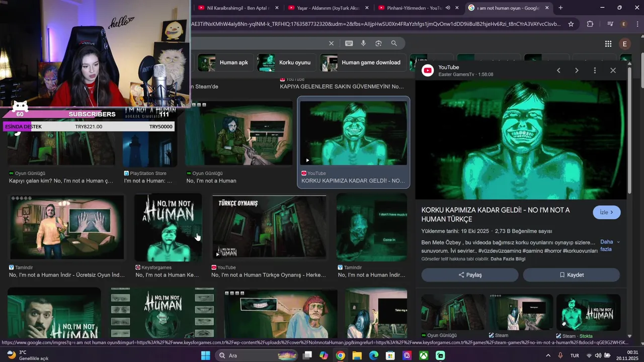644x362 pixels.
Task: Open preview panel three-dot options
Action: tap(595, 70)
